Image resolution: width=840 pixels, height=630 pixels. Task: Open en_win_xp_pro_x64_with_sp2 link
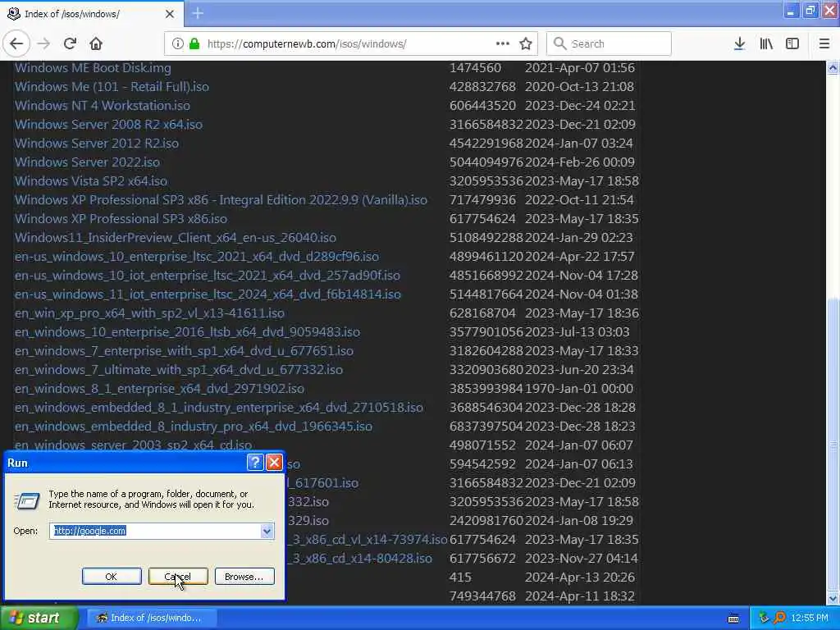coord(149,313)
